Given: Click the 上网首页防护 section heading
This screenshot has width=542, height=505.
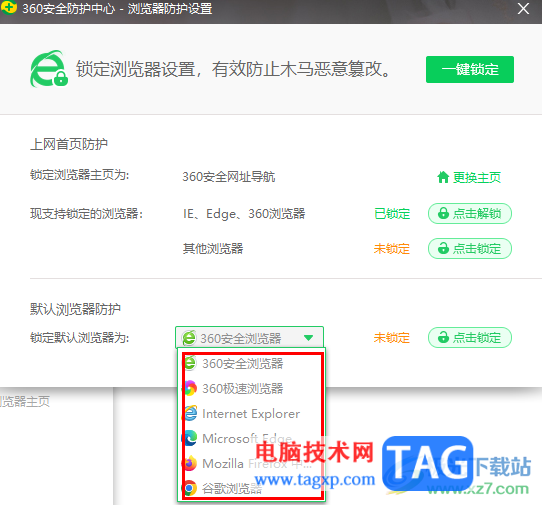Looking at the screenshot, I should [x=69, y=144].
